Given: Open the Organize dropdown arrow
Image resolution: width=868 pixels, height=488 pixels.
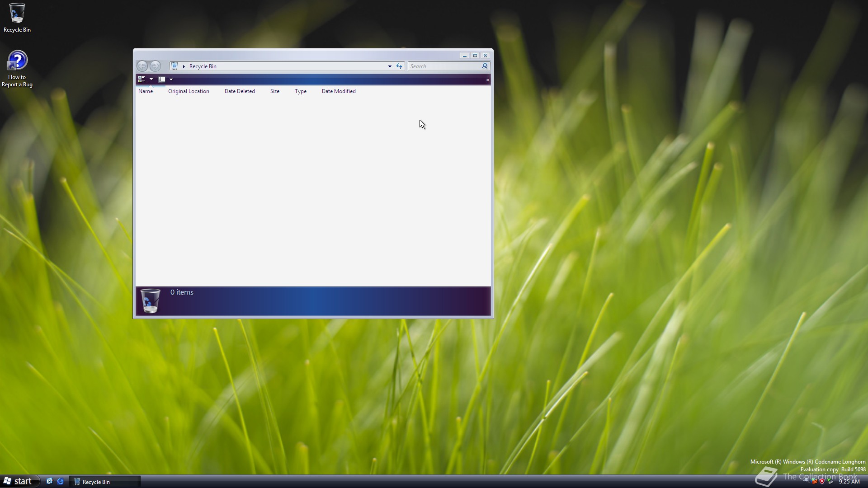Looking at the screenshot, I should coord(151,79).
